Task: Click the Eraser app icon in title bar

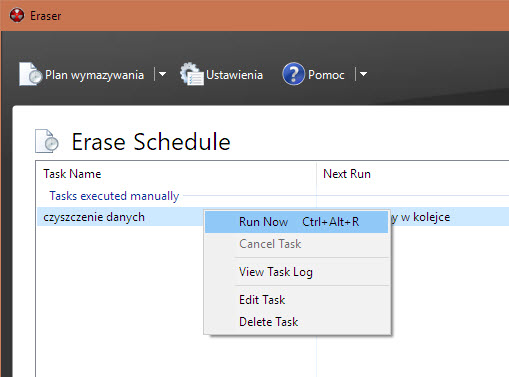Action: point(17,15)
